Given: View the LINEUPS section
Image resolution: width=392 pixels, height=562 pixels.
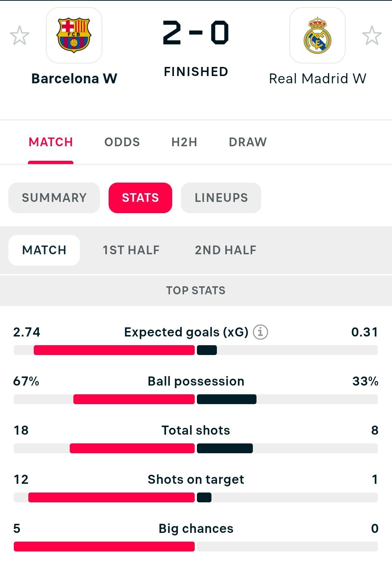Looking at the screenshot, I should [221, 198].
